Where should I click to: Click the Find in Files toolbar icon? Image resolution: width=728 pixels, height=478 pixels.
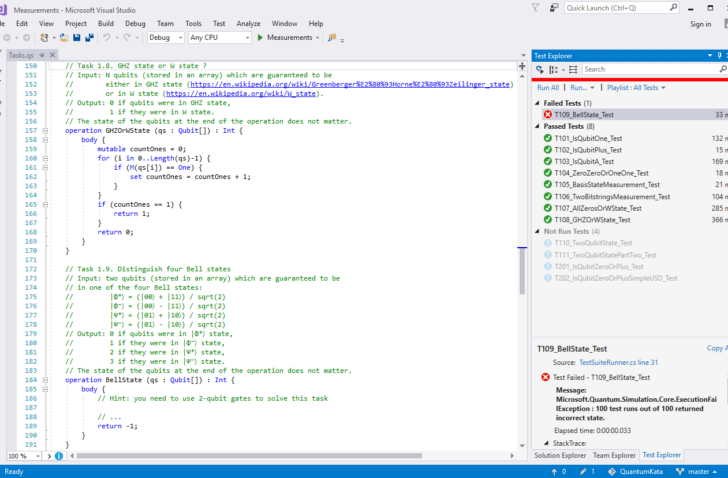(x=332, y=38)
